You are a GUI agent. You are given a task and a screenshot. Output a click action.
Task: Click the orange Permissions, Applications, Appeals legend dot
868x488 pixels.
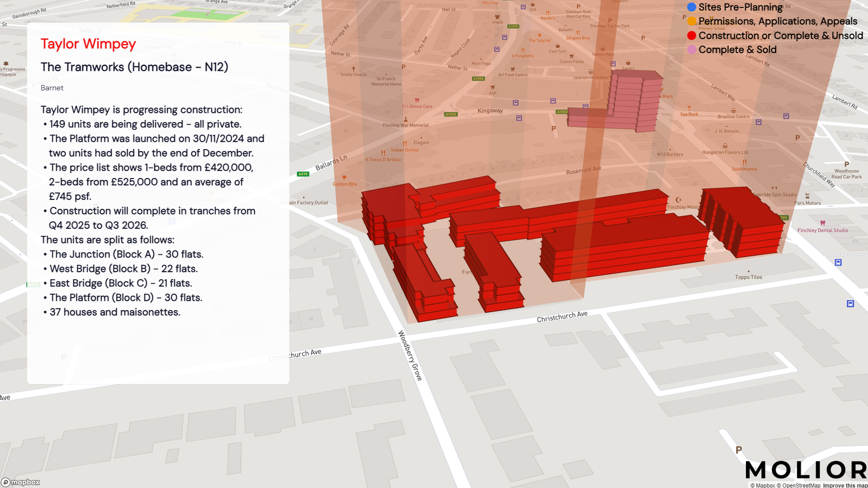tap(692, 21)
